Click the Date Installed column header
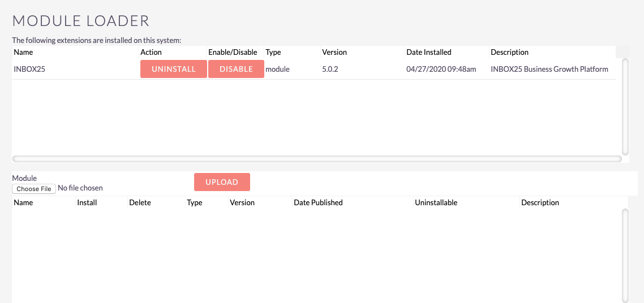The image size is (644, 303). click(429, 52)
